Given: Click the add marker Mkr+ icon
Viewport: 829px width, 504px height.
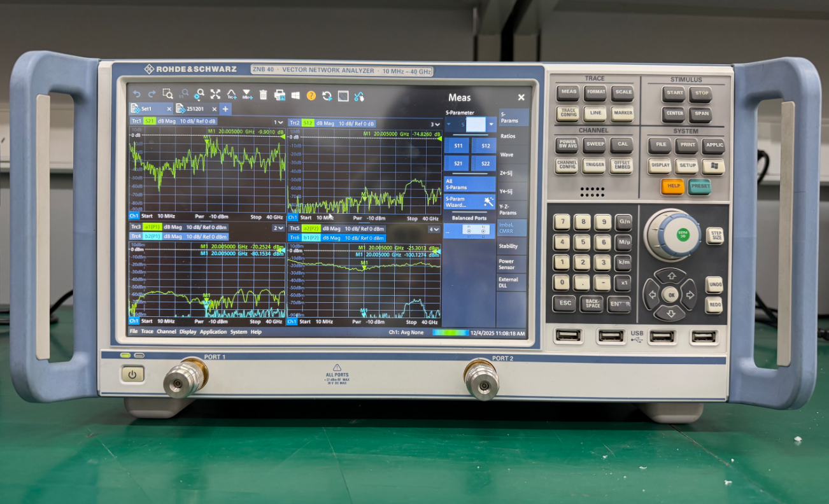Looking at the screenshot, I should pyautogui.click(x=248, y=95).
